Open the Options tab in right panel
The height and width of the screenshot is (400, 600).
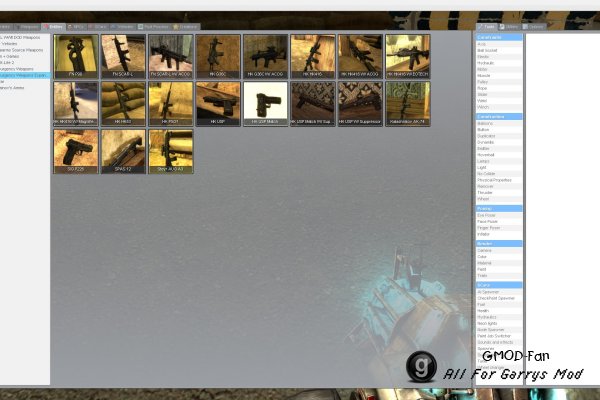[x=533, y=27]
